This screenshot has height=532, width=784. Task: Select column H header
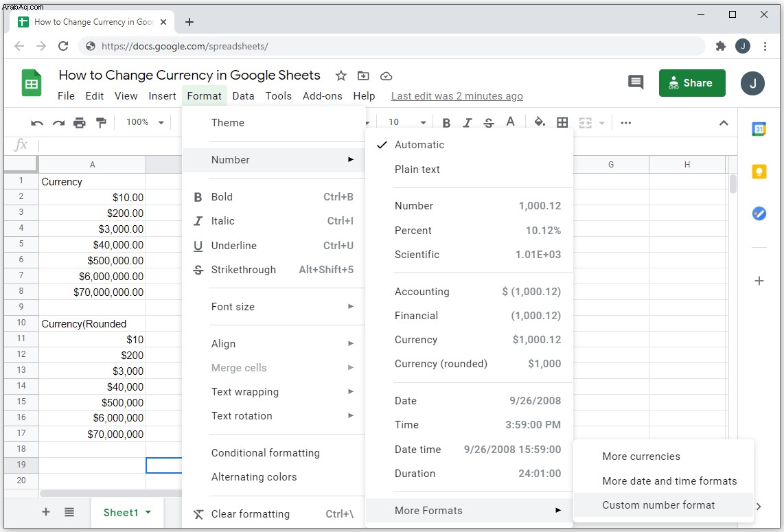(687, 165)
